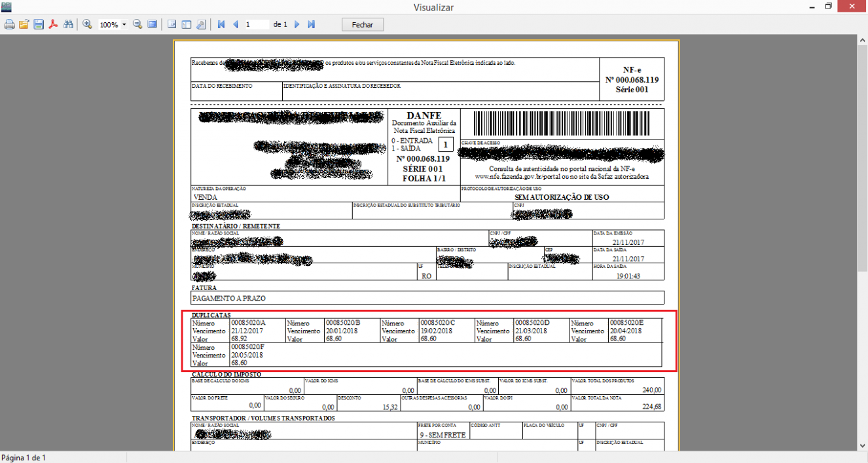Click the "de 1" page count label
This screenshot has height=463, width=868.
tap(280, 24)
